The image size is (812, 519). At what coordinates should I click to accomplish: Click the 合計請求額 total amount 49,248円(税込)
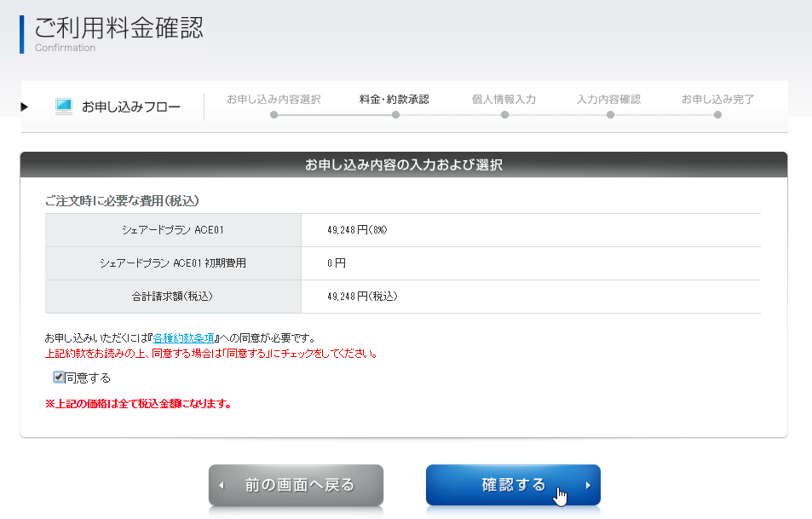362,297
